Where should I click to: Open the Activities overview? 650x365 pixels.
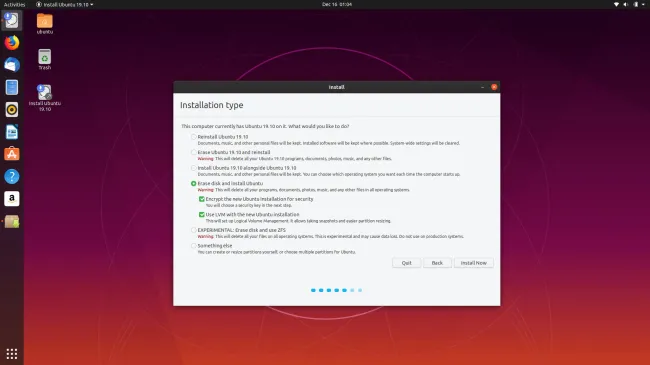click(14, 4)
